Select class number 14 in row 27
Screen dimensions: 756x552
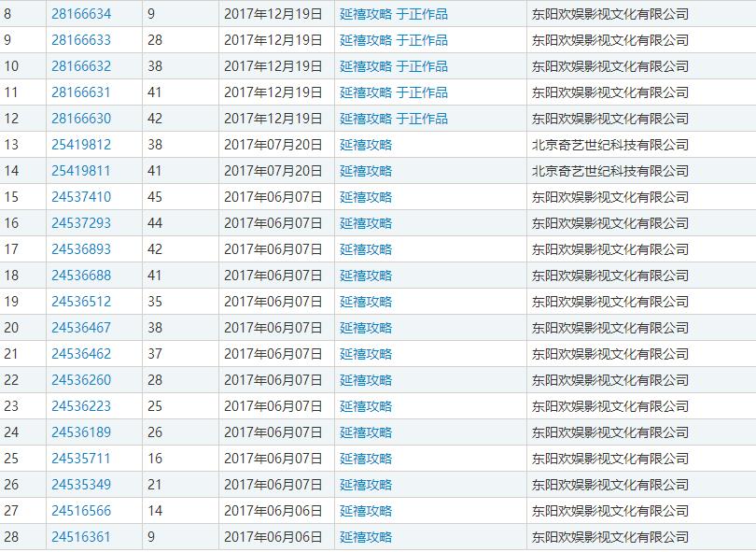(155, 511)
